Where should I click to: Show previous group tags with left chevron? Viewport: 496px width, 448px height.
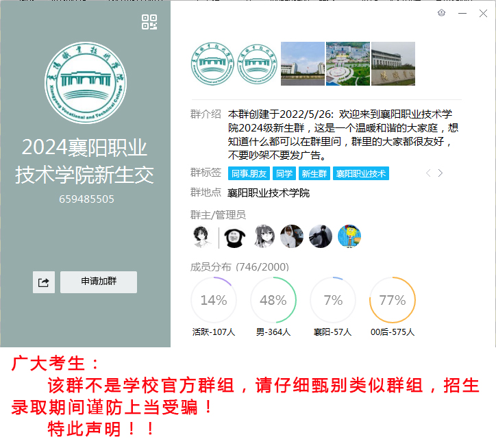tap(428, 173)
